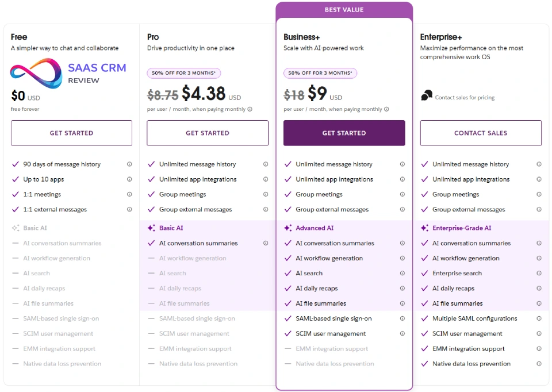Image resolution: width=552 pixels, height=392 pixels.
Task: Click info icon next to Pro AI conversation summaries
Action: (x=266, y=243)
